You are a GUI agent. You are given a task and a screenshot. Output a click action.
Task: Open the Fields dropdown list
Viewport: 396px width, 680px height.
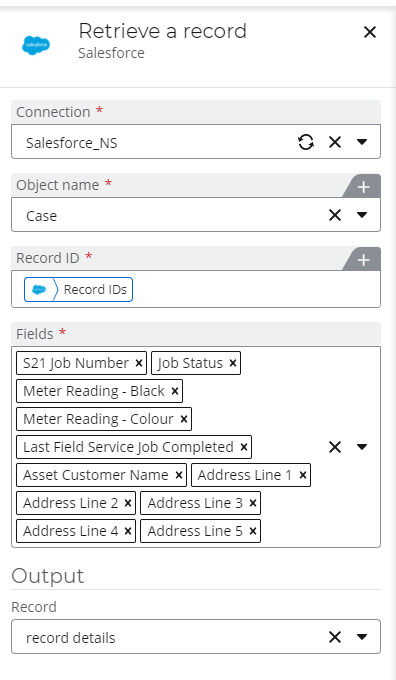point(362,447)
